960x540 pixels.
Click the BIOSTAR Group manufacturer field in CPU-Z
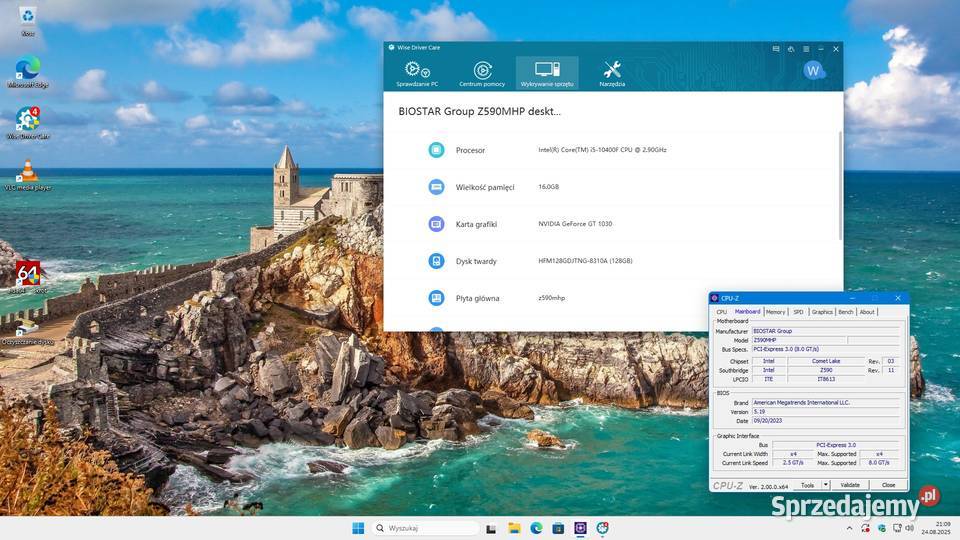point(826,331)
